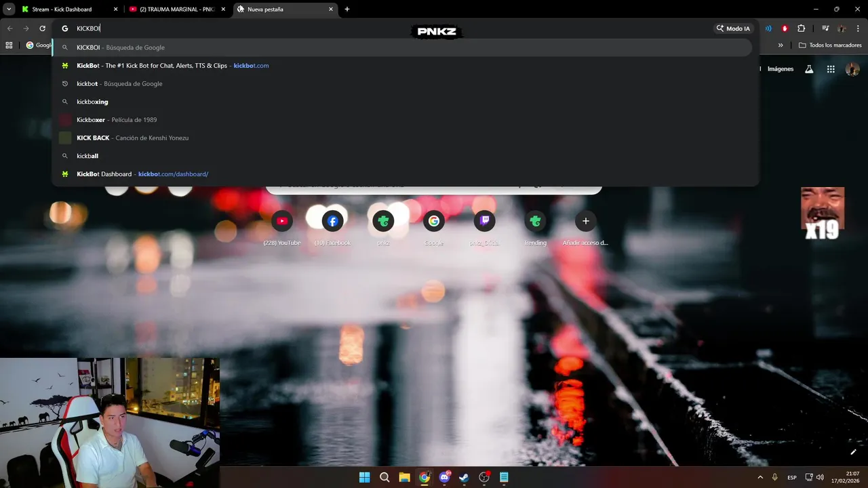Open the YouTube shortcut tile
Screen dimensions: 868x488
point(282,227)
